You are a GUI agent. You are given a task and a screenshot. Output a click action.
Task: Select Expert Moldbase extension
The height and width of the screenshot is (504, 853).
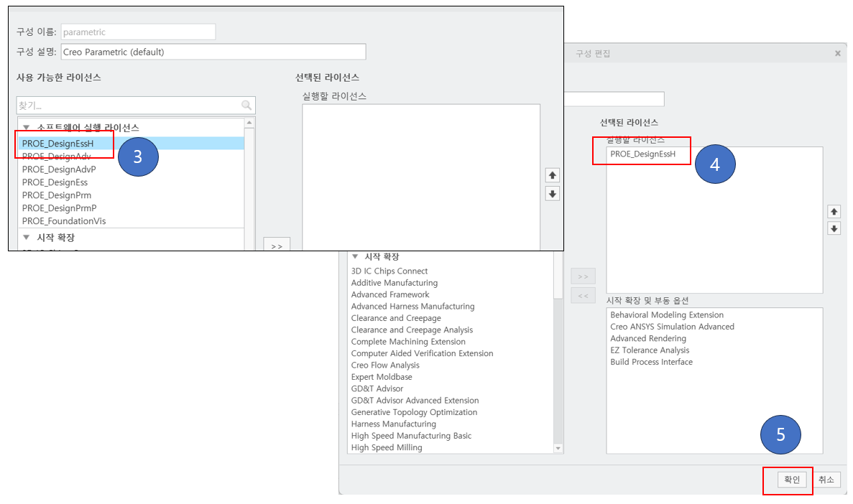(382, 377)
